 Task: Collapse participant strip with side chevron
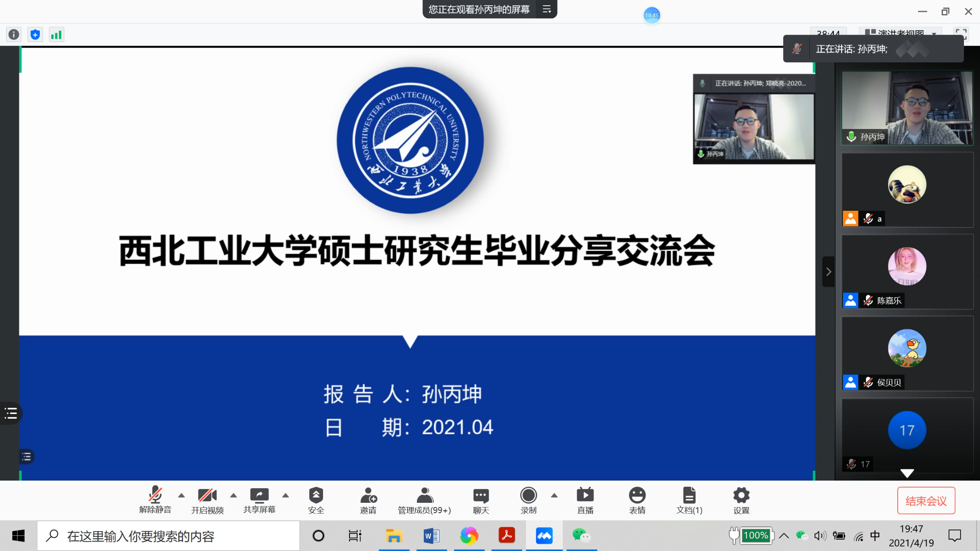click(828, 272)
